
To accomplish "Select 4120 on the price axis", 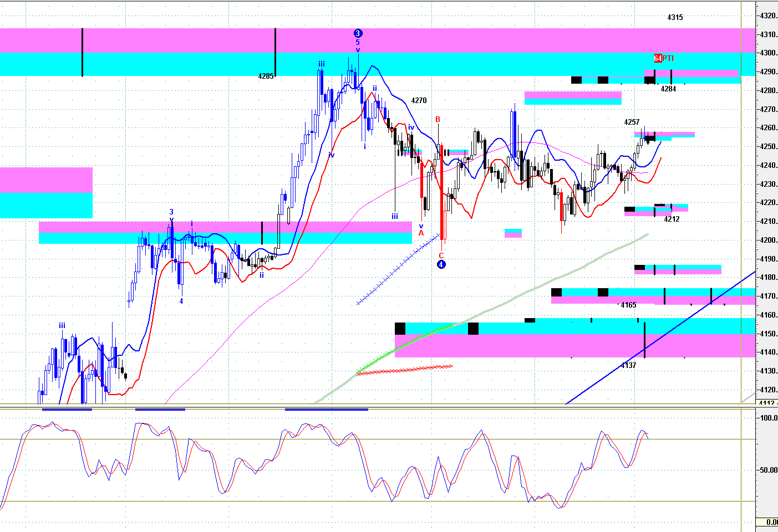I will pos(768,390).
